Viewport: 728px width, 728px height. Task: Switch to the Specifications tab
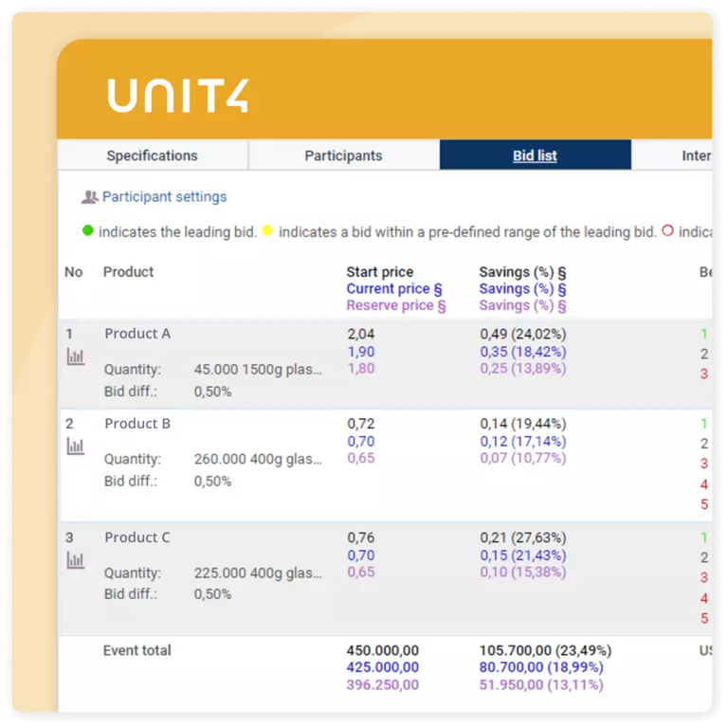point(153,155)
